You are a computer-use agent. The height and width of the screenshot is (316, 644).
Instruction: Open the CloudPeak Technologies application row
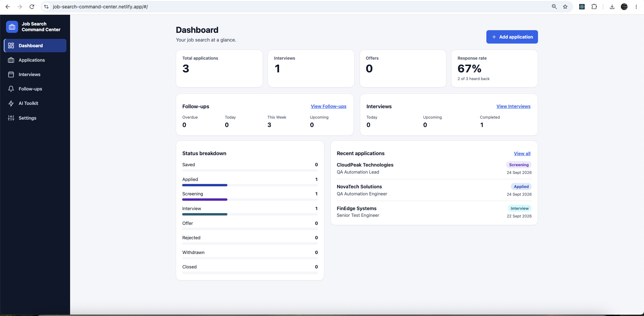(x=434, y=168)
